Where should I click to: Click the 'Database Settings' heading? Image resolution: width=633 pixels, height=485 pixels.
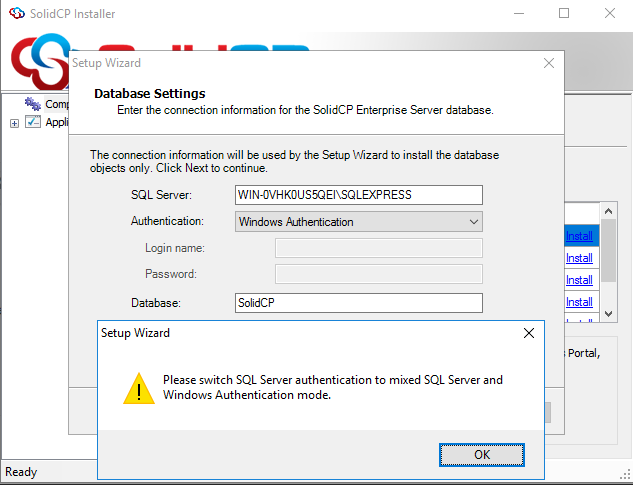coord(150,93)
